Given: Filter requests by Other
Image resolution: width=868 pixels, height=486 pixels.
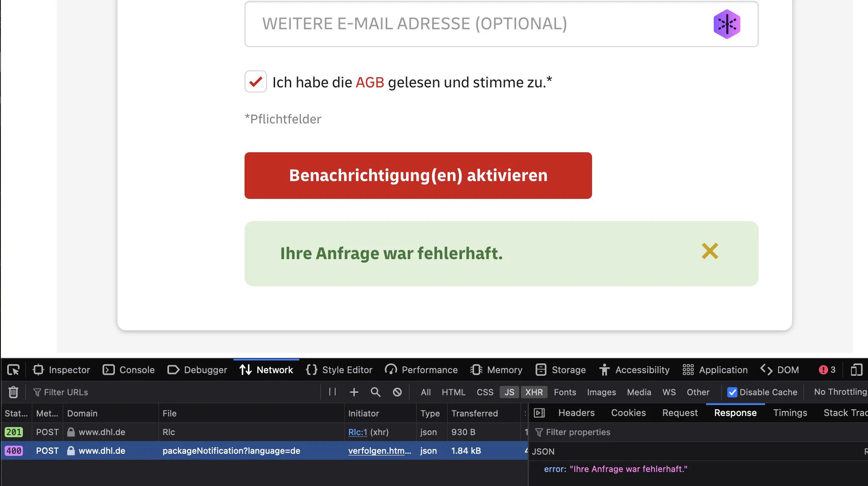Looking at the screenshot, I should point(698,392).
